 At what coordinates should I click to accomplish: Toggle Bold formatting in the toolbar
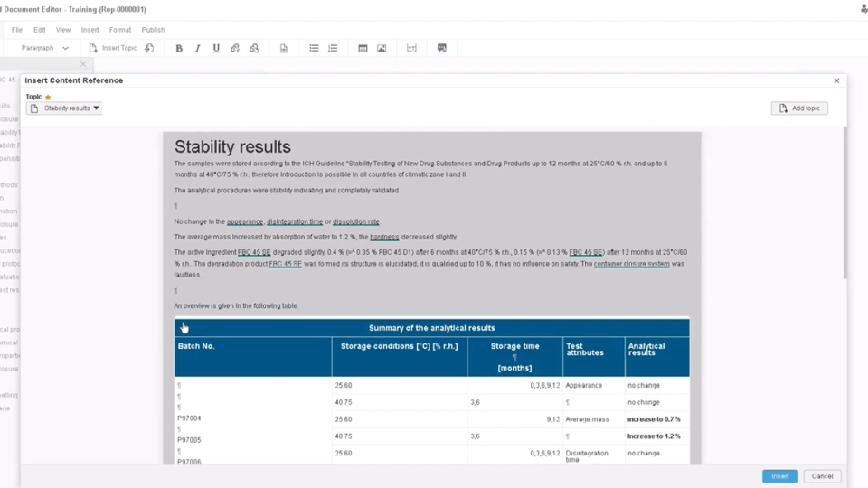click(179, 48)
